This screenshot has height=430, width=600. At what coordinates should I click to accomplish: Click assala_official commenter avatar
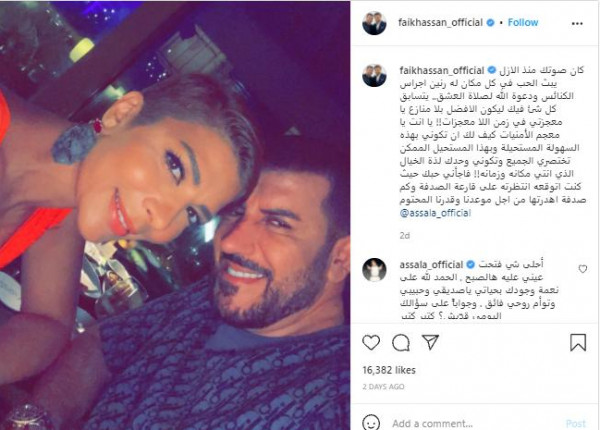click(374, 270)
